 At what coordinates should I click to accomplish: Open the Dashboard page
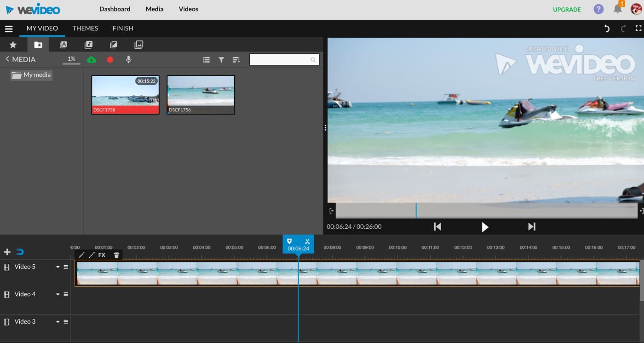(x=115, y=9)
